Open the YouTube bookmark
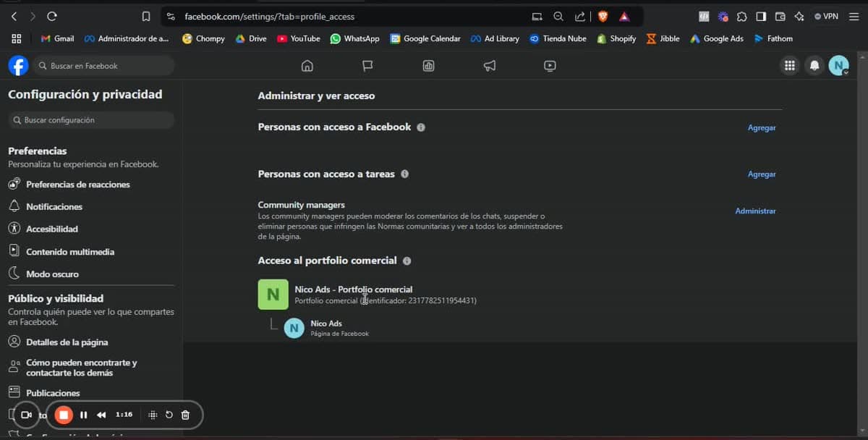868x440 pixels. coord(299,38)
